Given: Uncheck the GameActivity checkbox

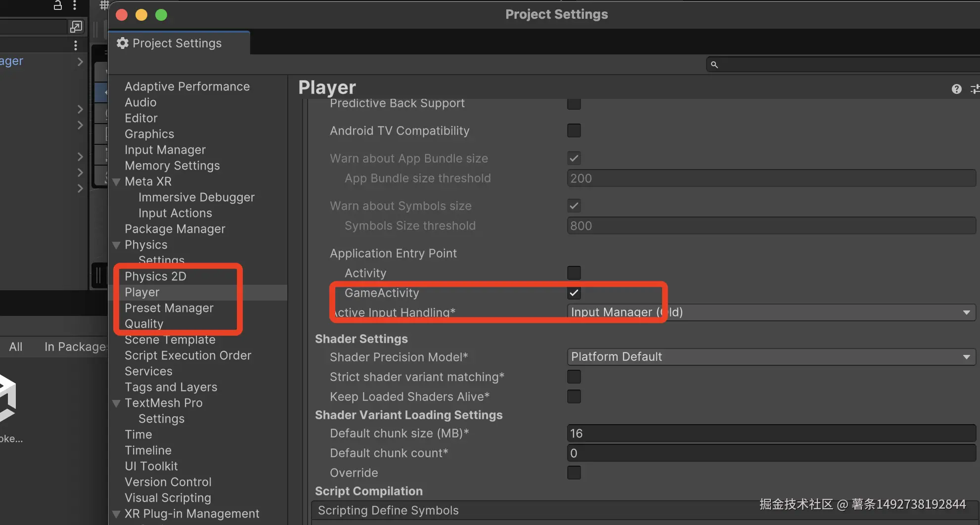Looking at the screenshot, I should point(574,293).
